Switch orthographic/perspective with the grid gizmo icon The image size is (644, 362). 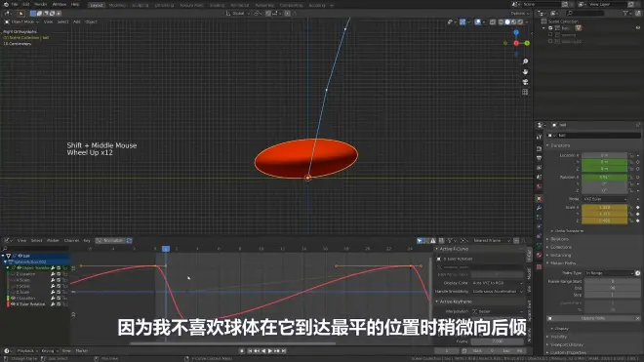tap(525, 92)
